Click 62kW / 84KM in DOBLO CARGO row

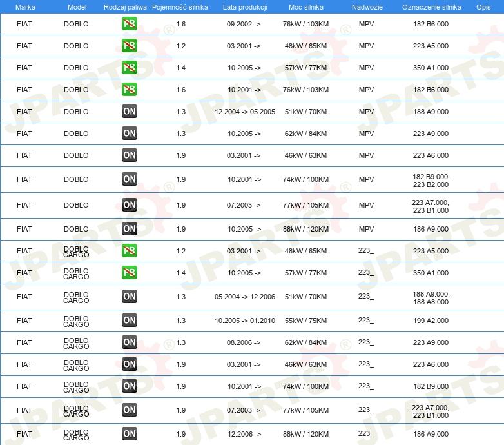(305, 342)
